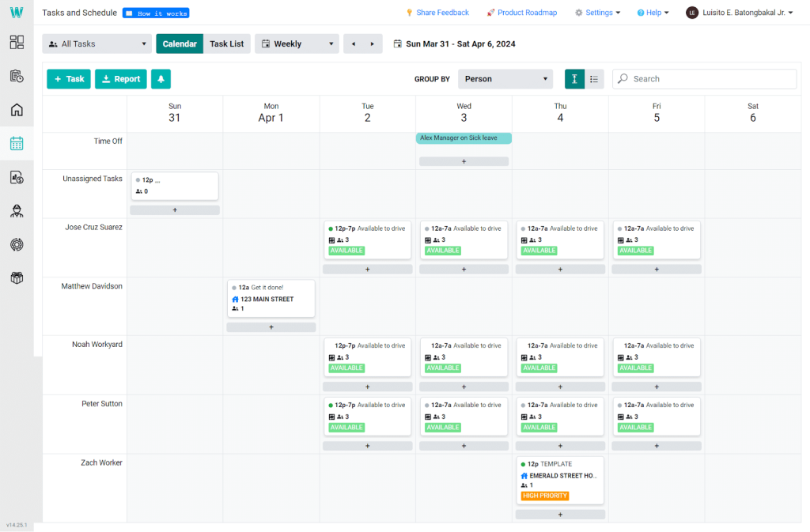Open the calendar schedule sidebar icon

(17, 144)
